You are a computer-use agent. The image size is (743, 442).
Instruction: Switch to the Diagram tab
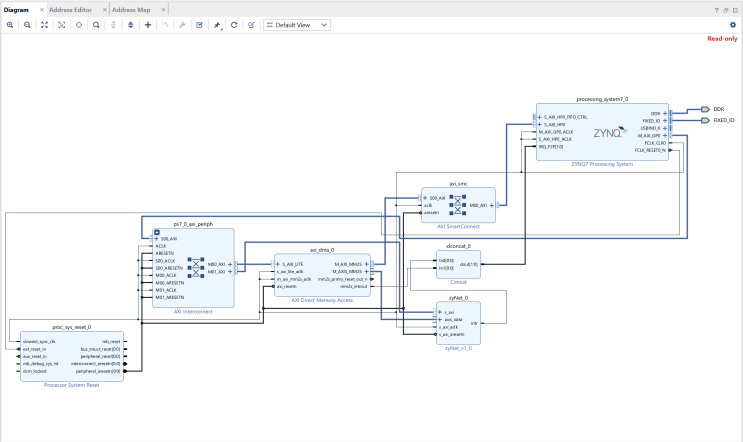pyautogui.click(x=16, y=10)
